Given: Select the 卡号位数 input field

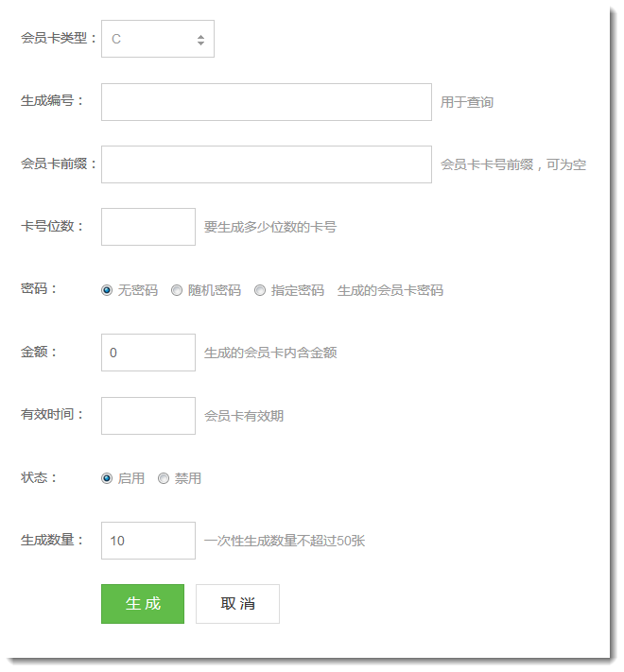Looking at the screenshot, I should pyautogui.click(x=147, y=227).
